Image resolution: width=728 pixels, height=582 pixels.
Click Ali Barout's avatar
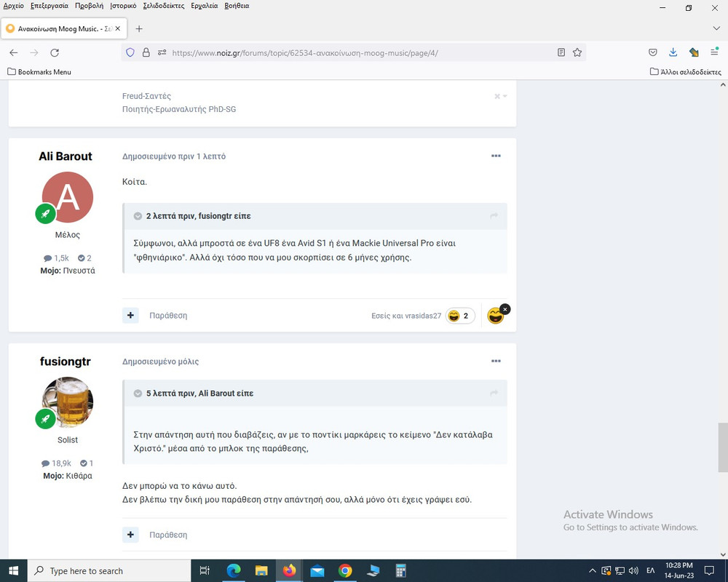[x=68, y=197]
